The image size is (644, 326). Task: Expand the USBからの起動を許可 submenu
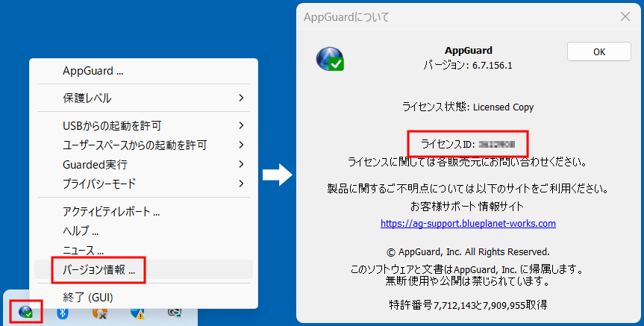click(241, 125)
